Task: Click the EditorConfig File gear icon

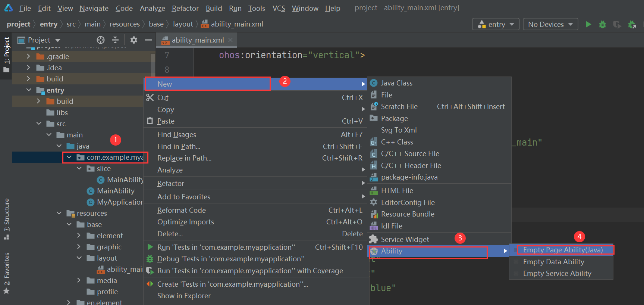Action: [x=374, y=202]
